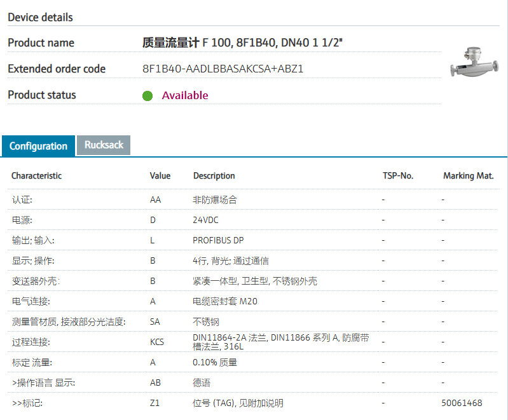
Task: Select the KCS process connection value
Action: point(156,342)
